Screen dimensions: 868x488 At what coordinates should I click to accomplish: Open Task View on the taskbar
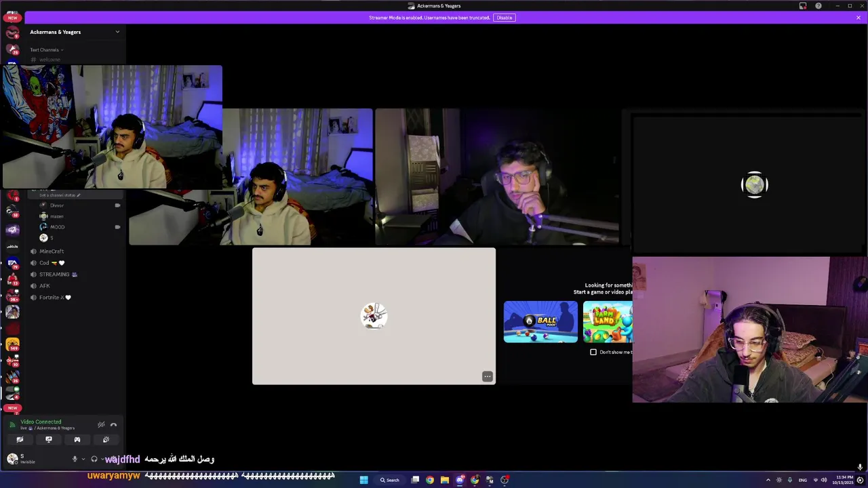415,480
